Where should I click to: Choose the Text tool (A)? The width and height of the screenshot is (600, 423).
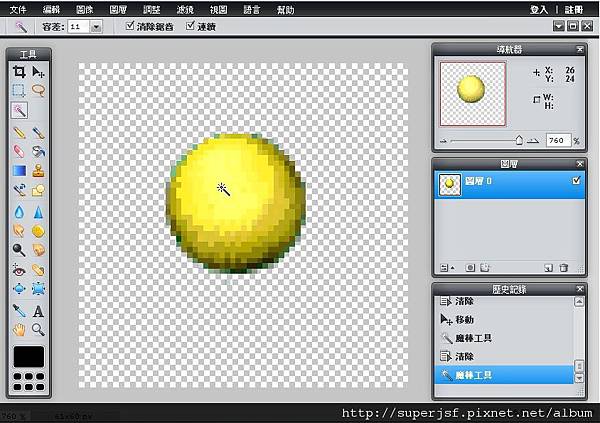pos(38,311)
